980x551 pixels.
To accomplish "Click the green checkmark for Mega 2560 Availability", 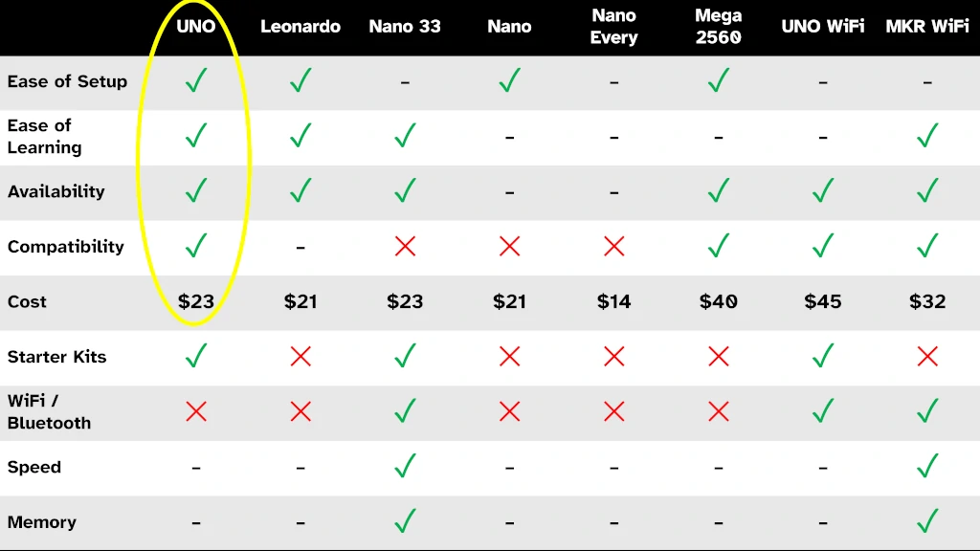I will [719, 190].
